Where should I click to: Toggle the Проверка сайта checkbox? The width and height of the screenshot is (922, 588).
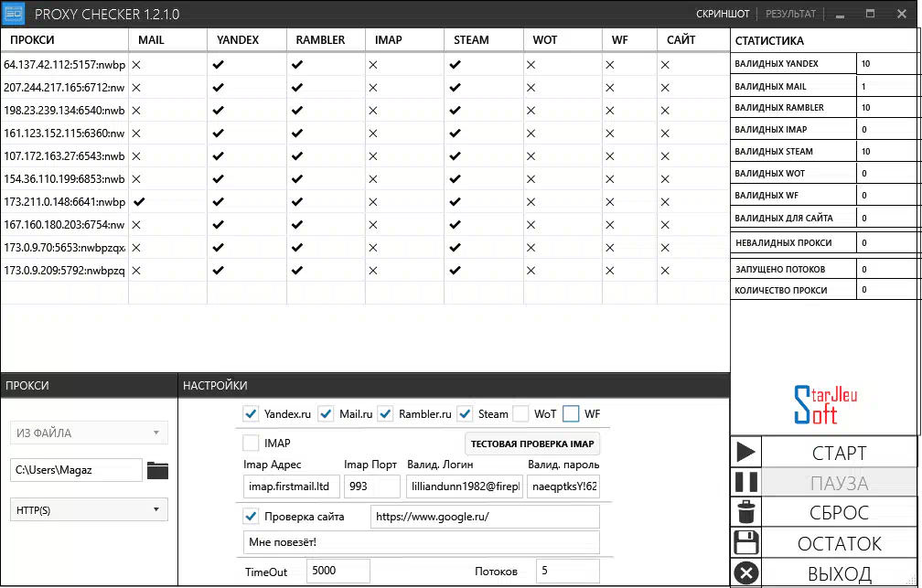(x=251, y=517)
